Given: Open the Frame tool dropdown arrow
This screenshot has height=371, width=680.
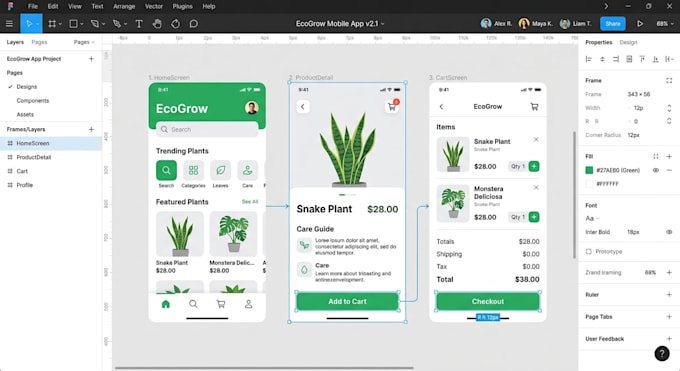Looking at the screenshot, I should [x=60, y=24].
